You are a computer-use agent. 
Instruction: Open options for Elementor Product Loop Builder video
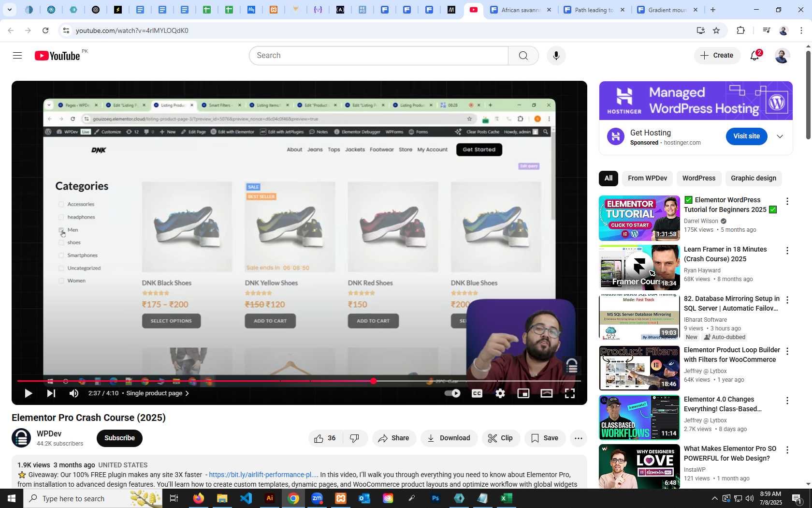(787, 351)
